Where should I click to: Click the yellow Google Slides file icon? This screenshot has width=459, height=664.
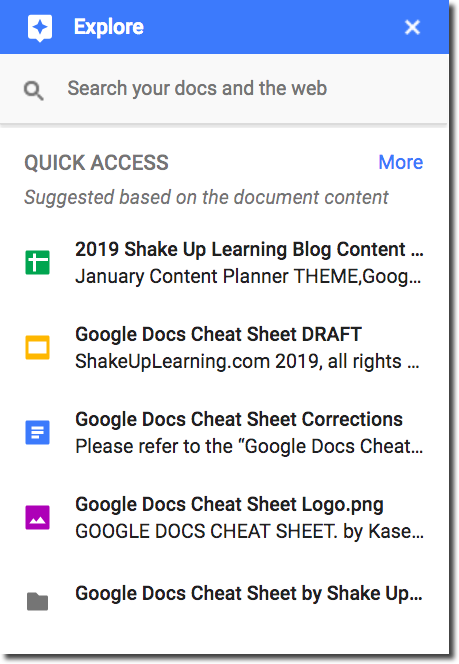[x=38, y=348]
